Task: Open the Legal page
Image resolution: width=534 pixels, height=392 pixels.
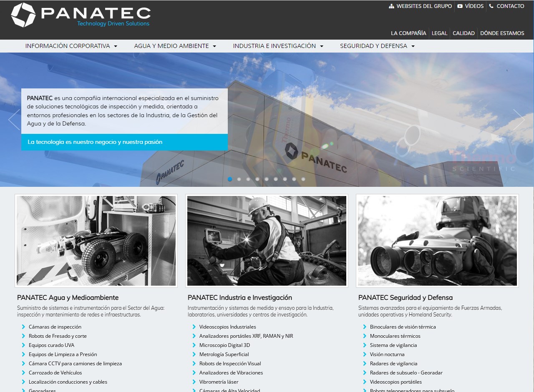Action: (x=439, y=33)
